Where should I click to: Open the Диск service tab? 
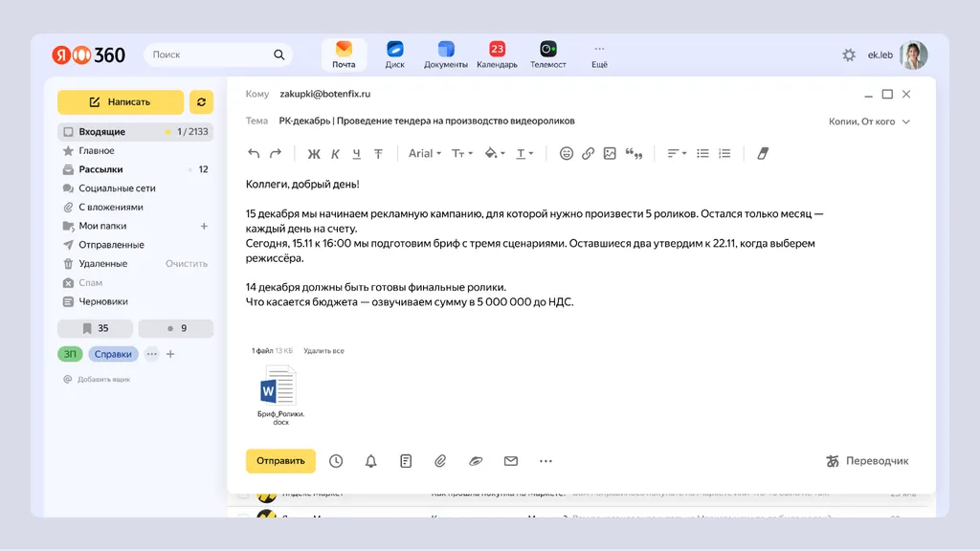click(394, 55)
